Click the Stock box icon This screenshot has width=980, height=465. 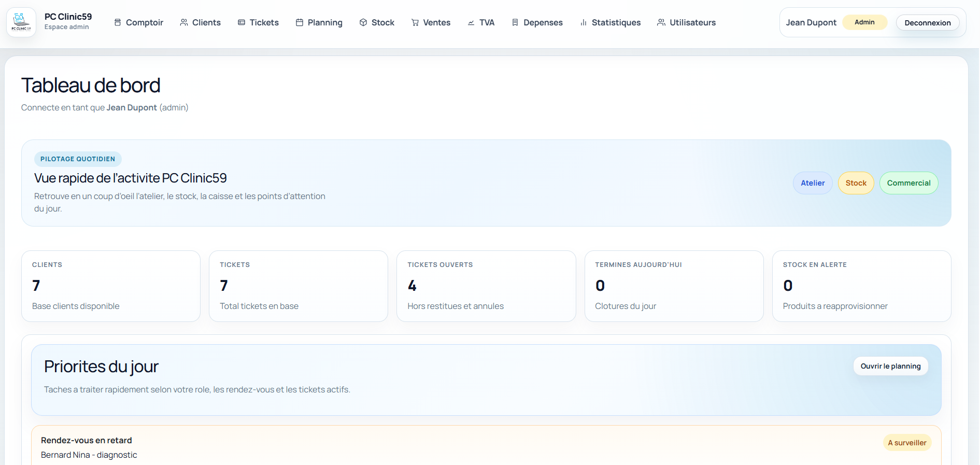(363, 22)
